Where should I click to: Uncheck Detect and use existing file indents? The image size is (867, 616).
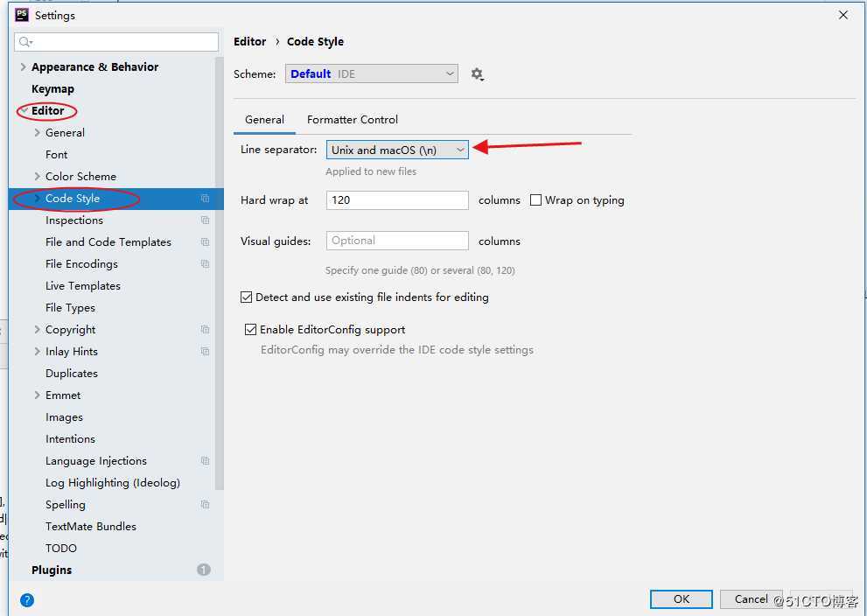(246, 297)
